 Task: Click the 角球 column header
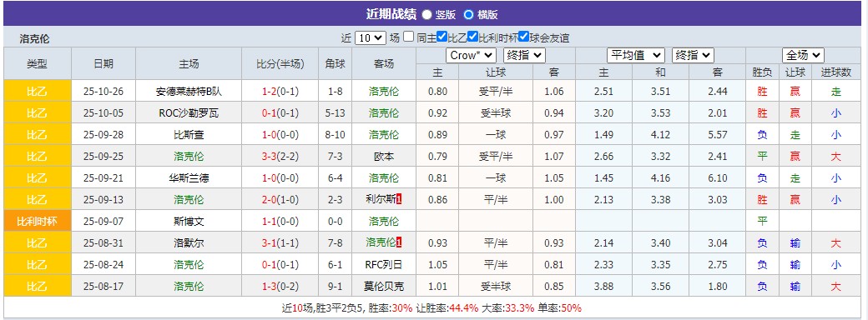click(x=336, y=63)
